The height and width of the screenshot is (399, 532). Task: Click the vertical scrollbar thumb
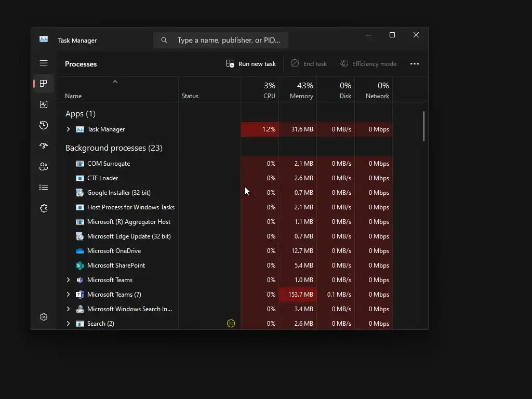pos(424,126)
